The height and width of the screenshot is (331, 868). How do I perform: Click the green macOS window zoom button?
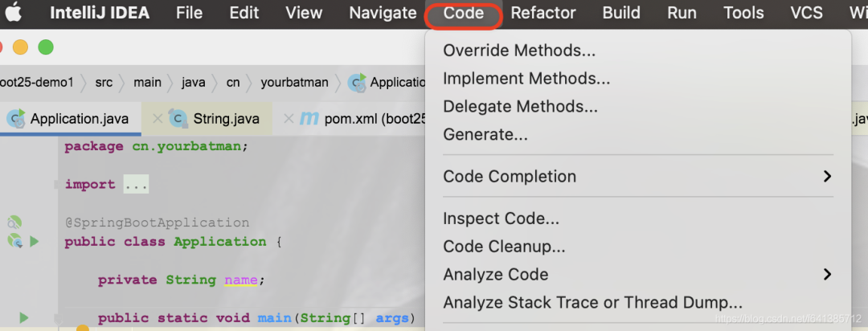[46, 47]
